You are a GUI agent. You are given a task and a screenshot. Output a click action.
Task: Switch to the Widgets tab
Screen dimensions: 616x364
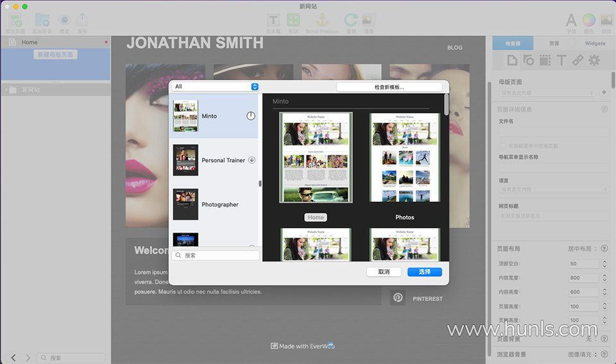pyautogui.click(x=595, y=43)
